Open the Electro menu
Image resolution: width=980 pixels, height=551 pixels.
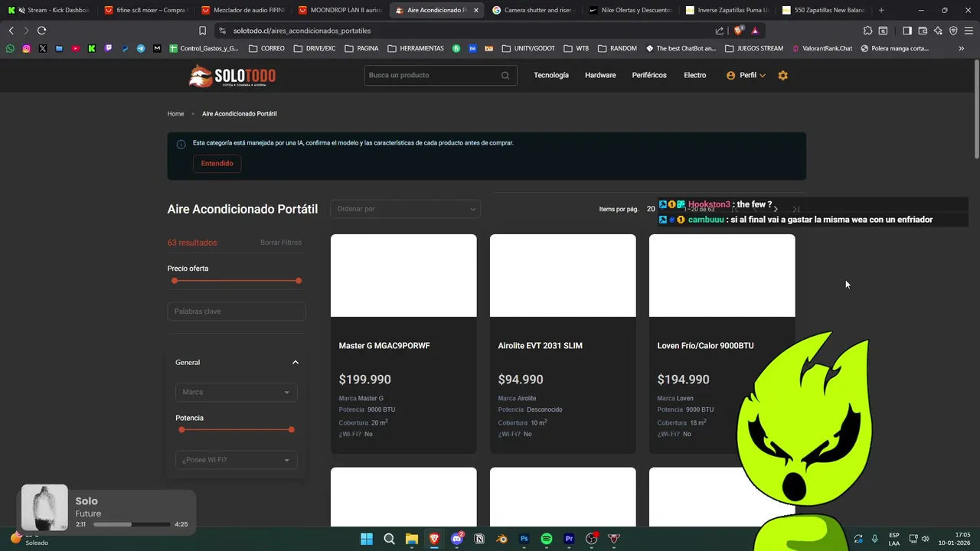coord(695,75)
